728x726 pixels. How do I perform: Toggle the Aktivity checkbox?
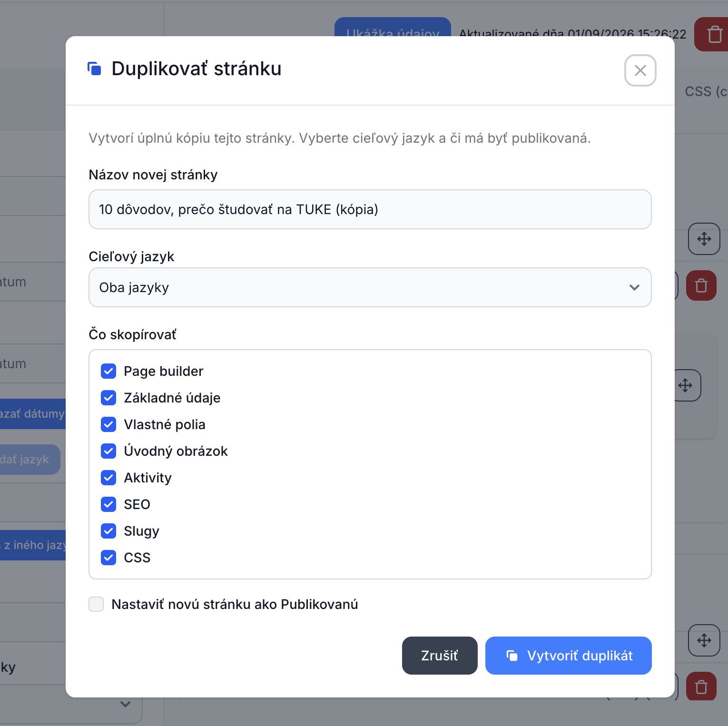click(108, 478)
